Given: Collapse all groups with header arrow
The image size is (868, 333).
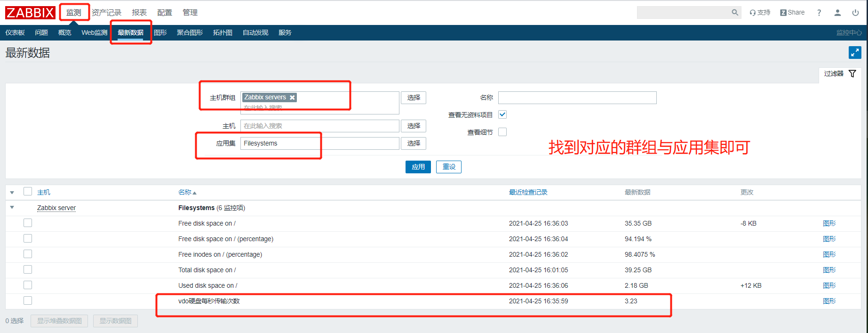Looking at the screenshot, I should (12, 192).
